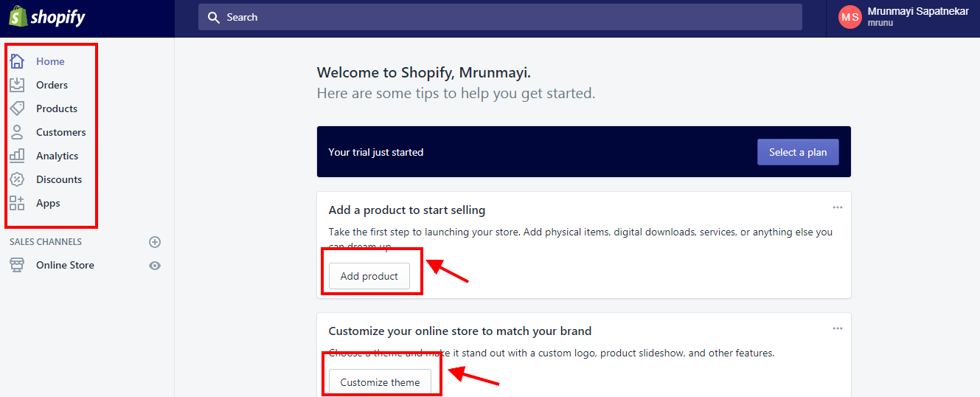Click the Select a plan button
The image size is (980, 397).
pyautogui.click(x=798, y=152)
